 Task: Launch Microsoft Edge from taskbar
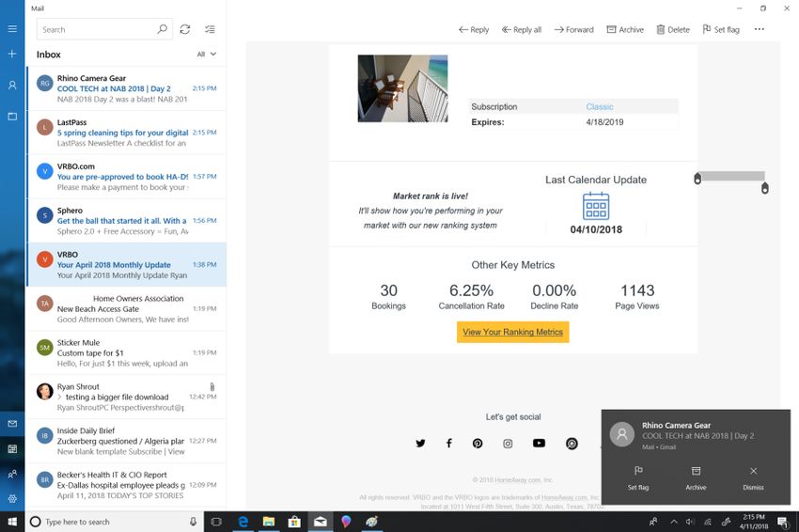point(243,522)
